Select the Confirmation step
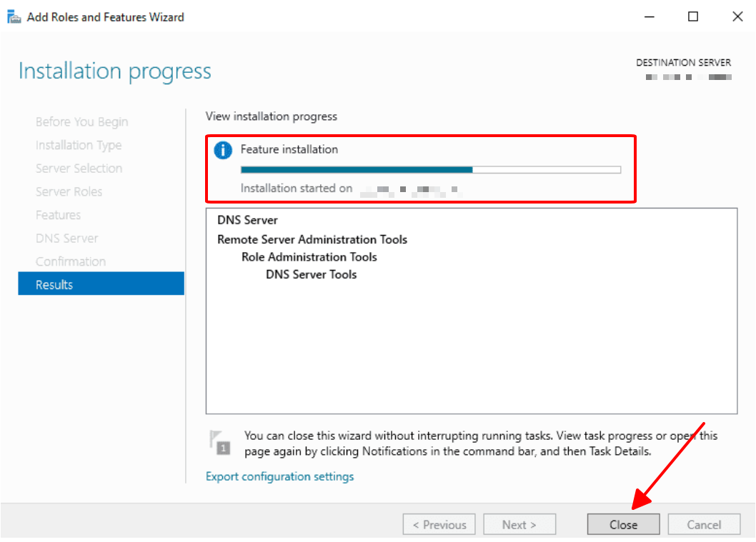The image size is (756, 542). (x=70, y=261)
